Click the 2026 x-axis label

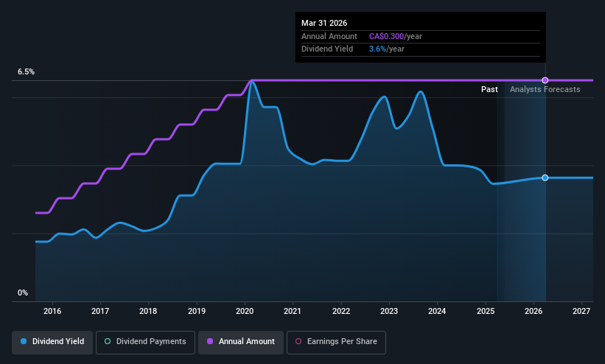pos(534,311)
